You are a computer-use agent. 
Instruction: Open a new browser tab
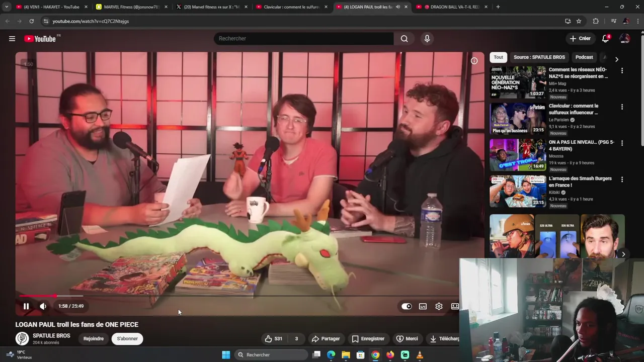[498, 7]
